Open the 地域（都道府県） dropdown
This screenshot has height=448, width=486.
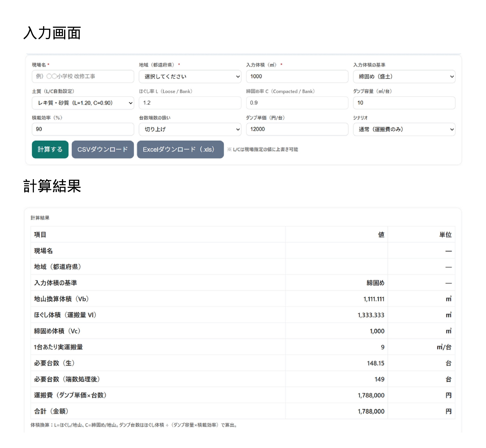point(190,77)
